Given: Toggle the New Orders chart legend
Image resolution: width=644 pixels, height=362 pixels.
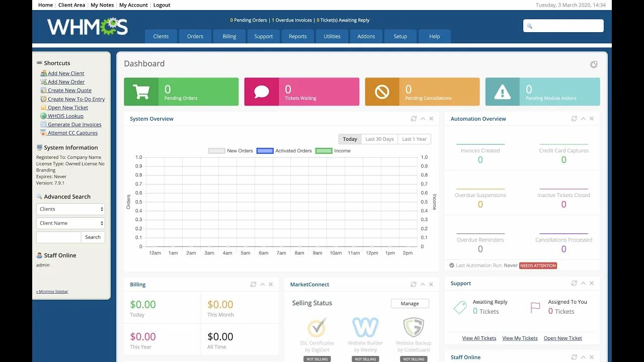Looking at the screenshot, I should pos(231,151).
